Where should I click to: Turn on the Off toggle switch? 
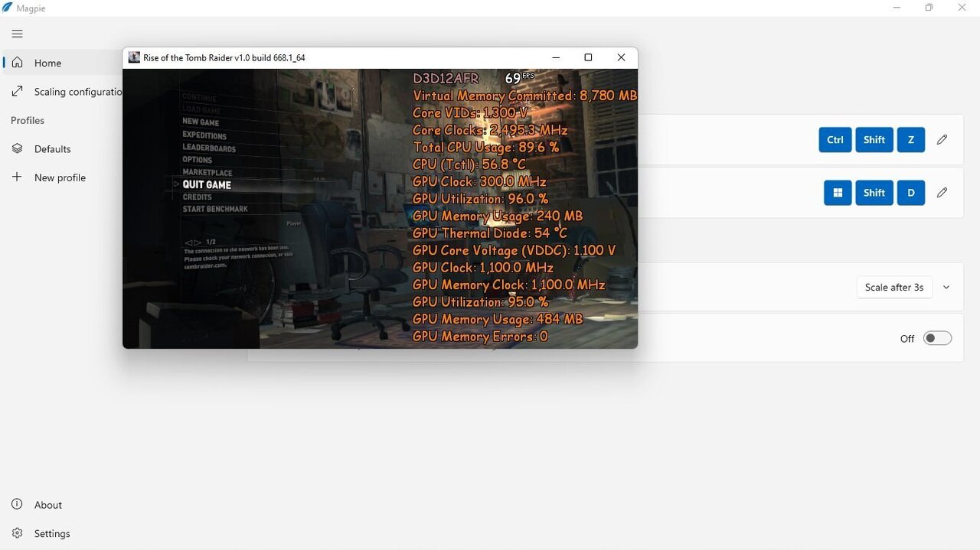tap(936, 338)
